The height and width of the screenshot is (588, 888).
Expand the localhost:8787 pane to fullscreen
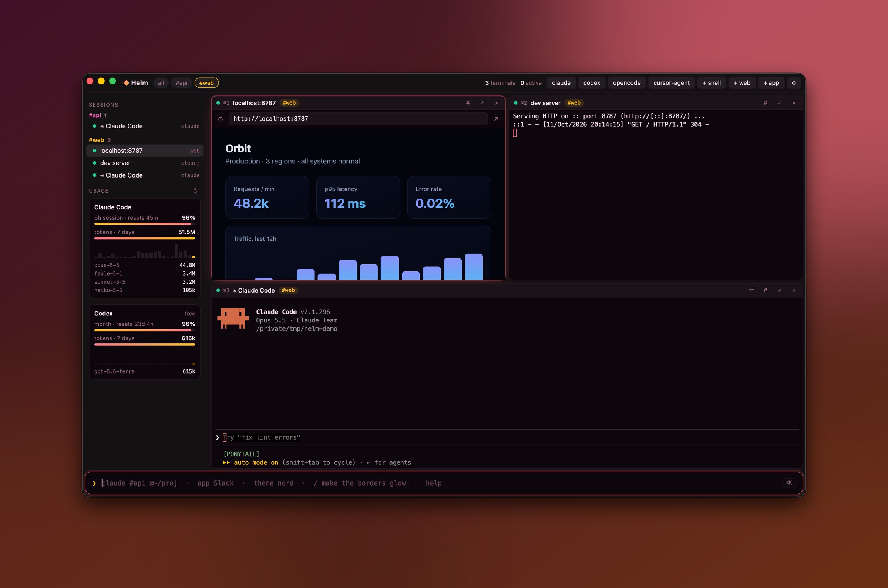tap(482, 103)
